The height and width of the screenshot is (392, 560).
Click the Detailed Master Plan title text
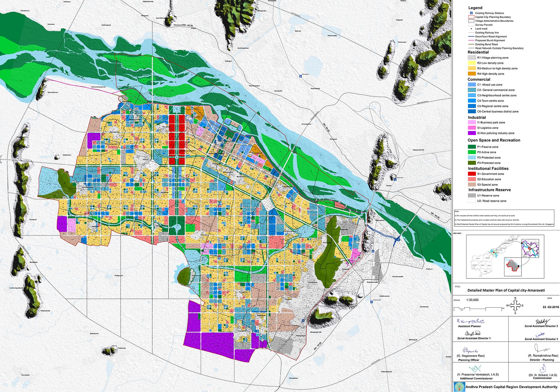point(506,291)
